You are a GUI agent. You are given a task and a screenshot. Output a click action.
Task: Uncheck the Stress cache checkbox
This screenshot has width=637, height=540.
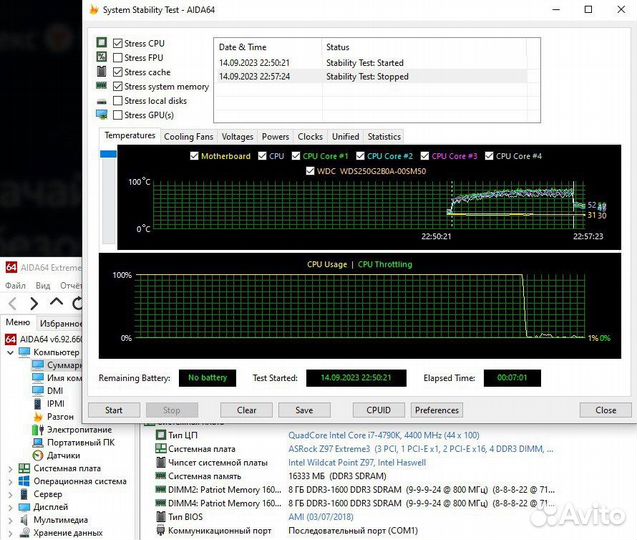[x=118, y=72]
